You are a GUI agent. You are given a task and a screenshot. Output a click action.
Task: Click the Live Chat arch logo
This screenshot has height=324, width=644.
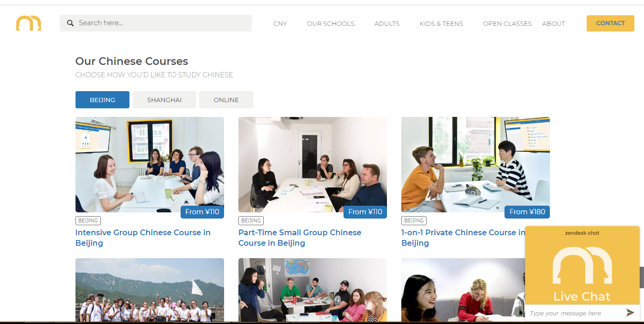pyautogui.click(x=582, y=265)
